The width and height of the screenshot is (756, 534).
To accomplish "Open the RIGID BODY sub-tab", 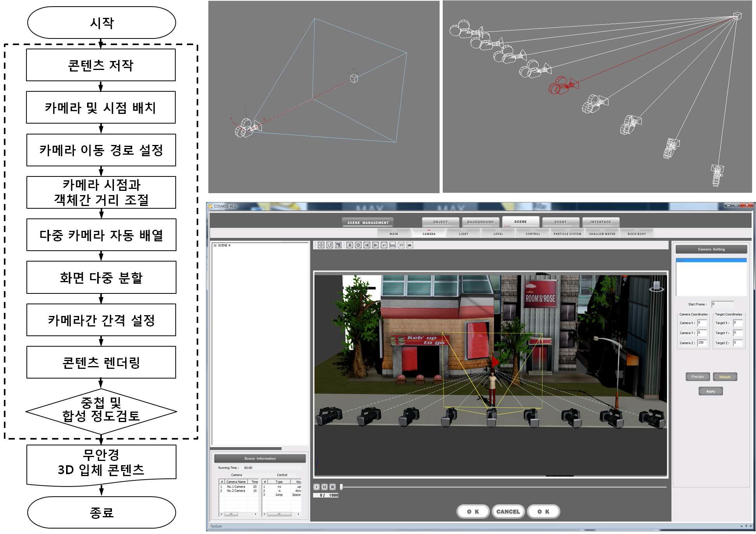I will click(637, 233).
